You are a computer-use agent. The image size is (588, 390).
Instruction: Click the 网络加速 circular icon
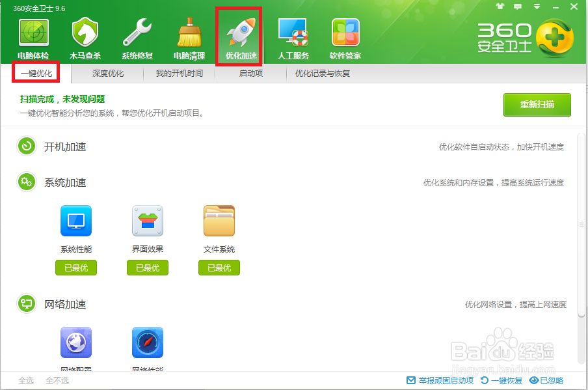(x=27, y=303)
